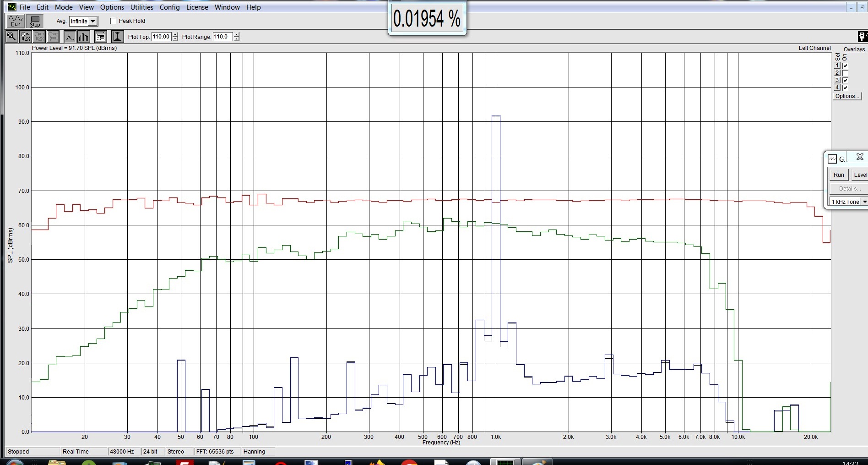Open the Window menu
Screen dimensions: 868x465
[x=227, y=7]
